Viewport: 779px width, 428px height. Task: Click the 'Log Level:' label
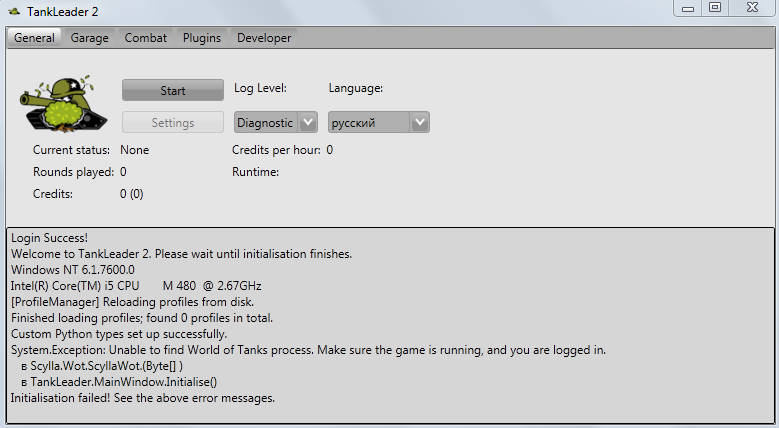click(x=260, y=88)
